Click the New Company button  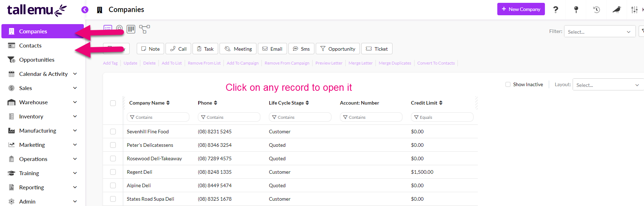pos(521,9)
